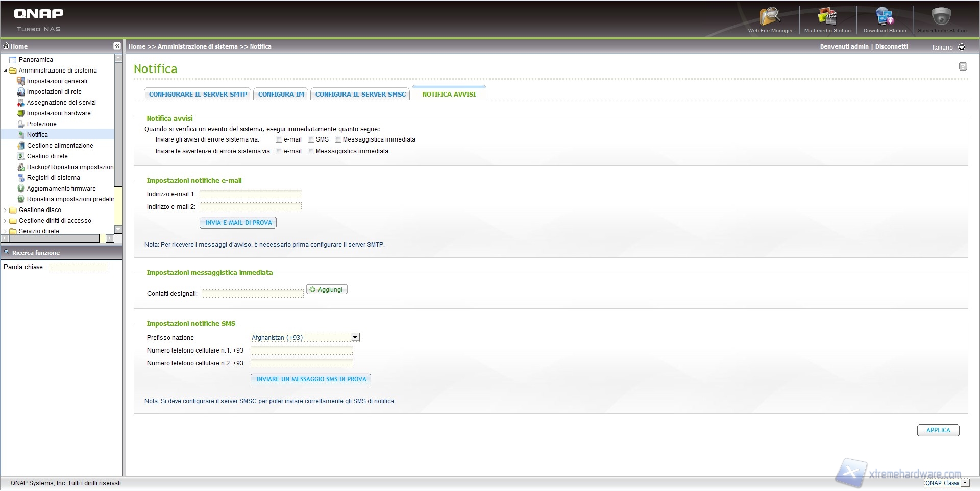
Task: Click the Aggiornamento firmware icon
Action: click(x=21, y=189)
